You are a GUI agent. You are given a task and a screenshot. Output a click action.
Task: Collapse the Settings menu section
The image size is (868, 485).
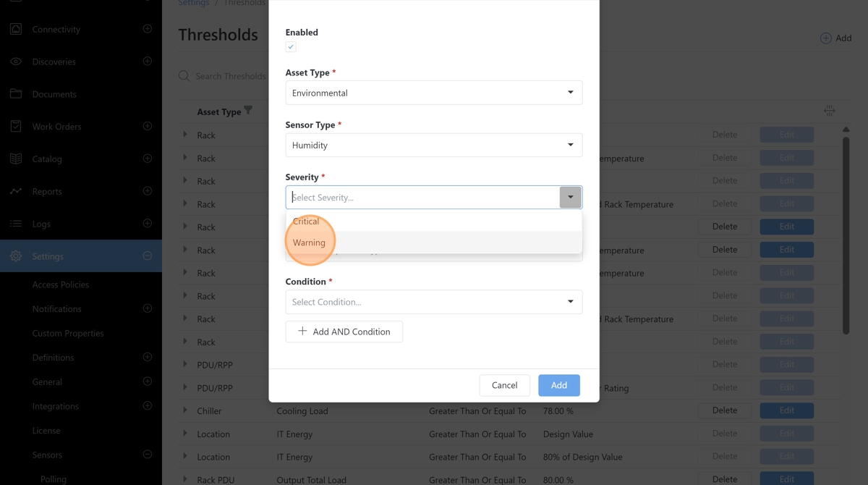[148, 256]
